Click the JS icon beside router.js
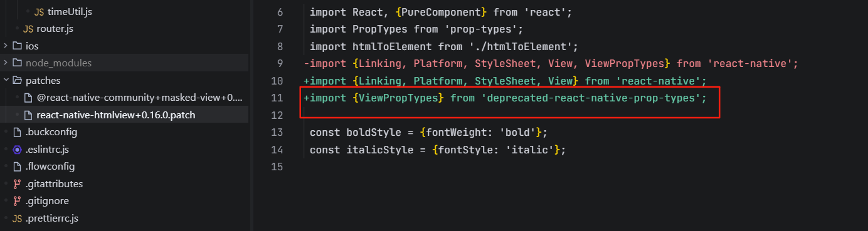The height and width of the screenshot is (231, 868). (28, 28)
